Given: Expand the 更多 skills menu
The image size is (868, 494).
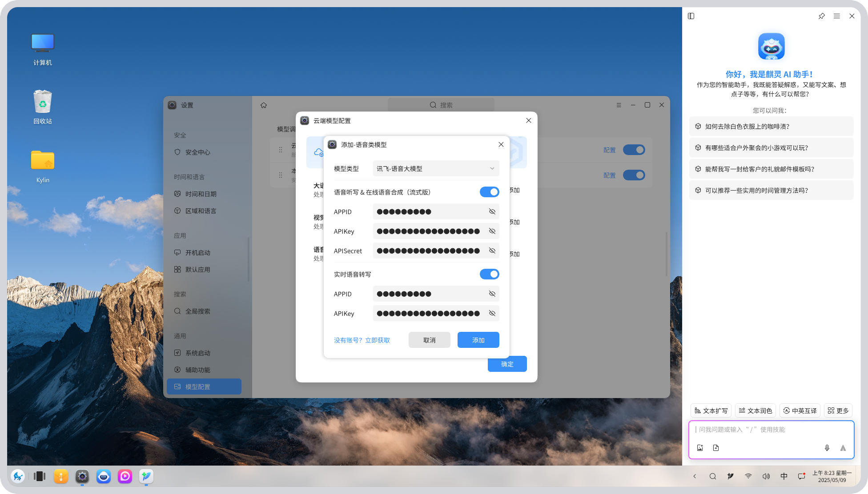Looking at the screenshot, I should tap(838, 410).
